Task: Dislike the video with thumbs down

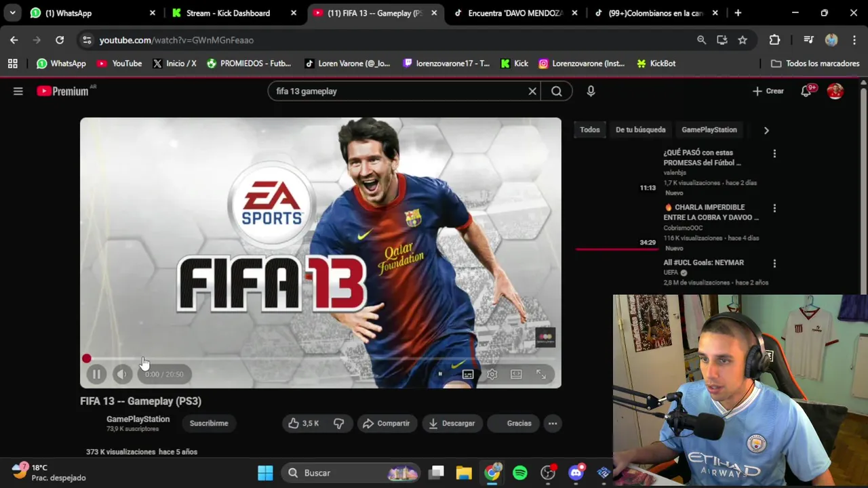Action: (338, 423)
